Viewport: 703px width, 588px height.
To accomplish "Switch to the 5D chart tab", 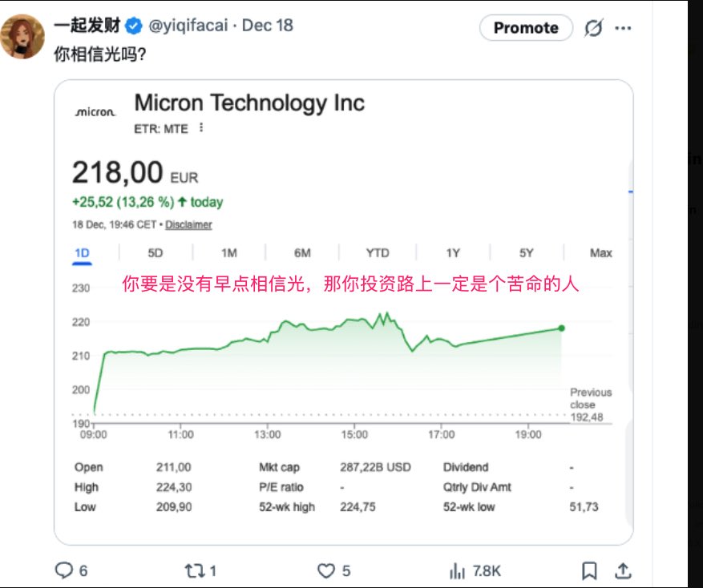I will pos(156,253).
